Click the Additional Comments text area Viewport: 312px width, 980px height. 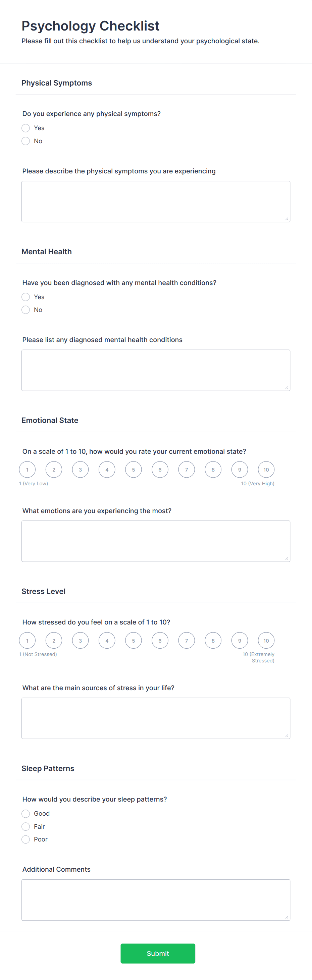[156, 900]
